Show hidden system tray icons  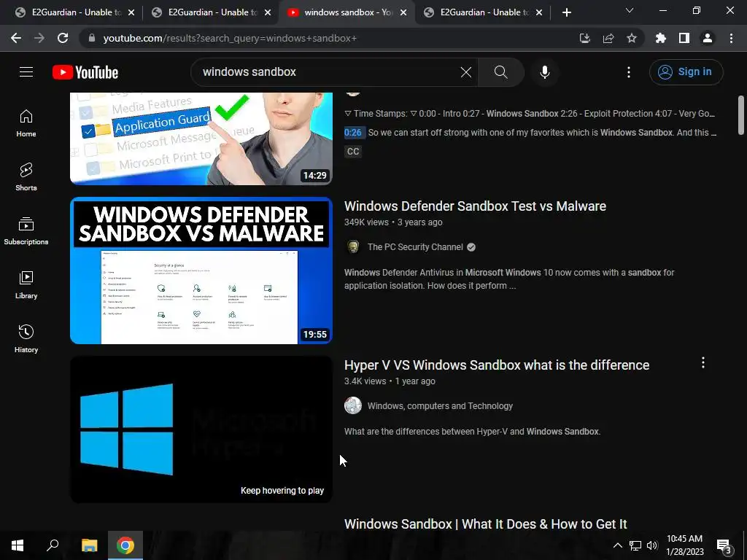(x=617, y=545)
